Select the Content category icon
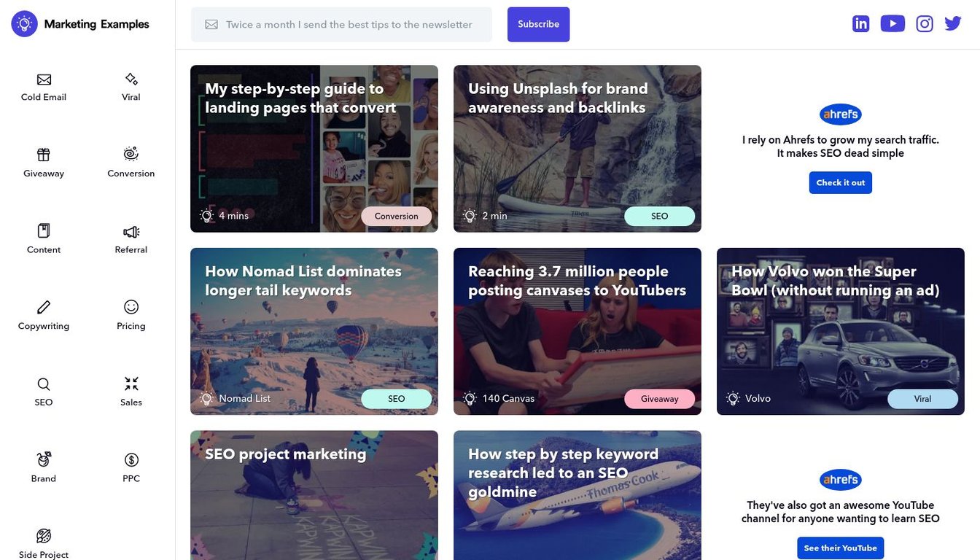Image resolution: width=980 pixels, height=560 pixels. click(x=44, y=231)
